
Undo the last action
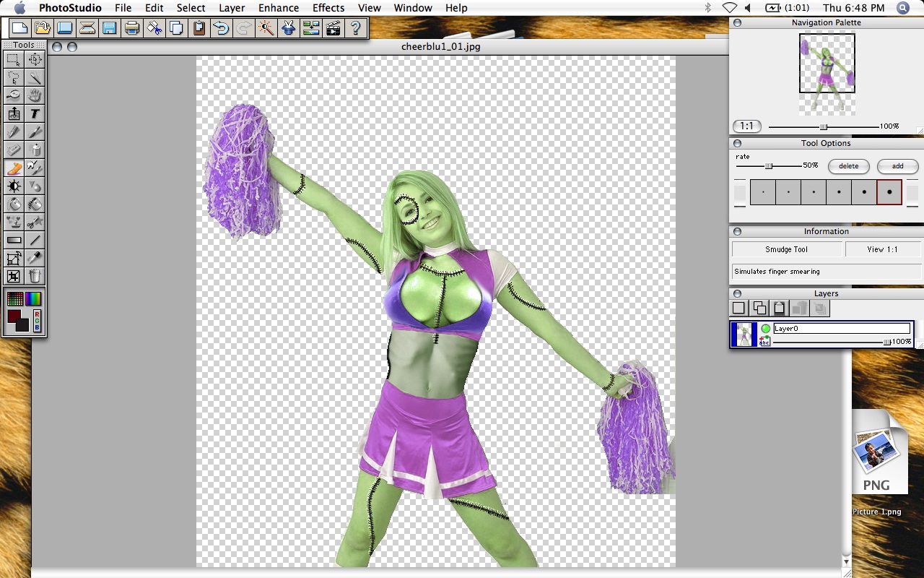click(x=221, y=28)
